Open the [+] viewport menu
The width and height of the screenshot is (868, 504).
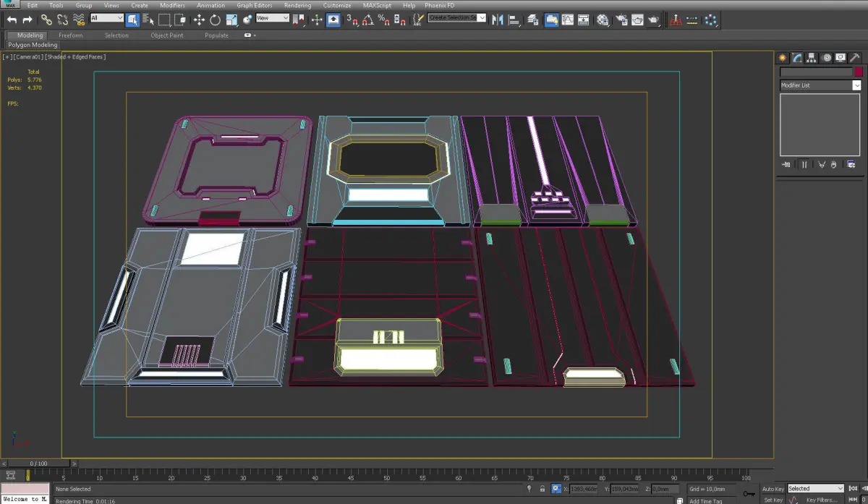(7, 56)
